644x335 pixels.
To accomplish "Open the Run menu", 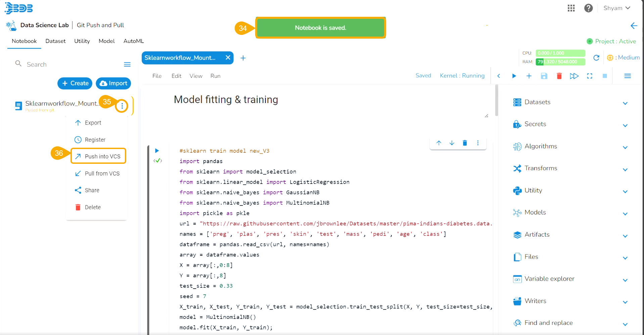I will 215,76.
